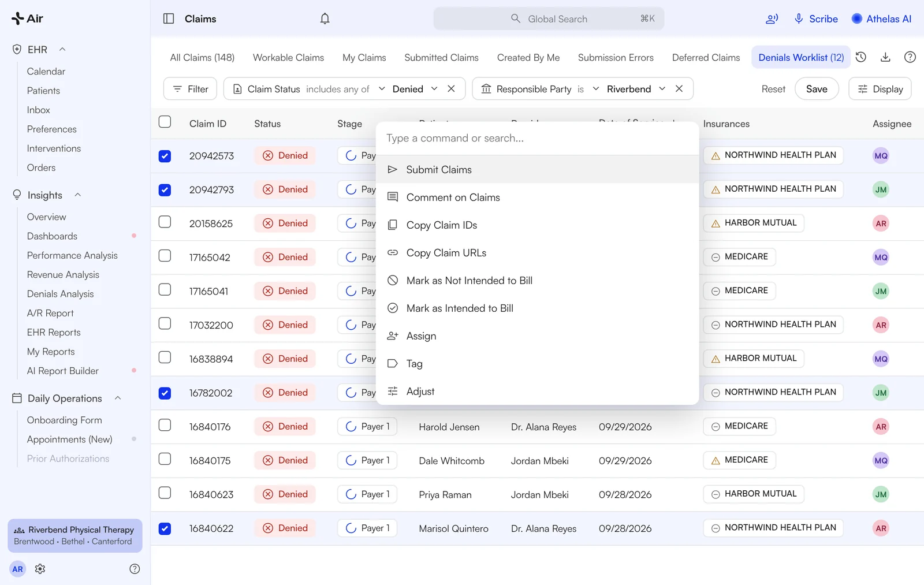Save the current view
The height and width of the screenshot is (585, 924).
(x=817, y=89)
